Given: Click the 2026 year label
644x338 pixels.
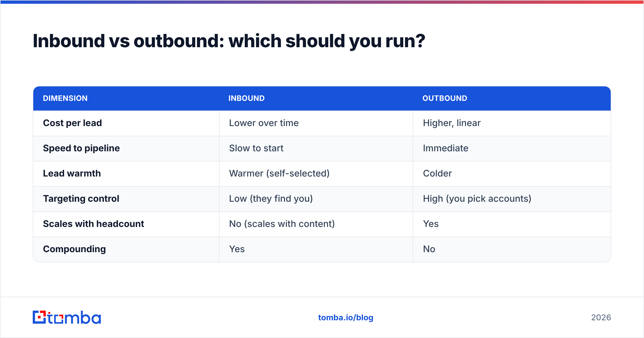Looking at the screenshot, I should pyautogui.click(x=601, y=318).
